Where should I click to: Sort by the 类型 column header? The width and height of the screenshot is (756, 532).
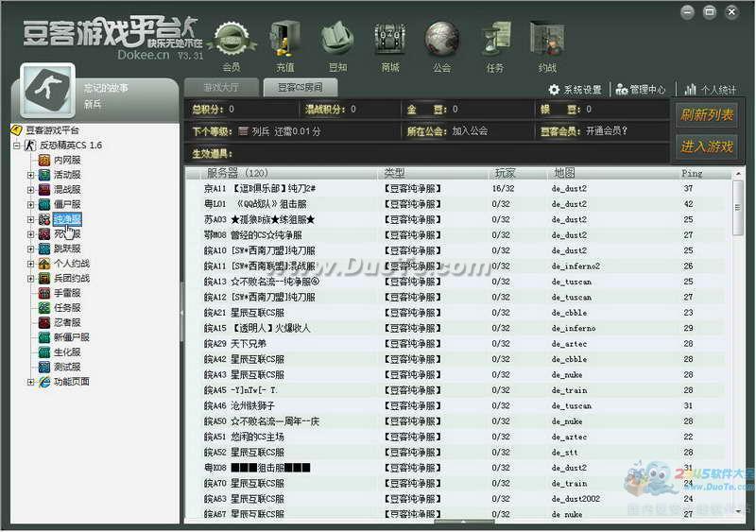[x=432, y=173]
